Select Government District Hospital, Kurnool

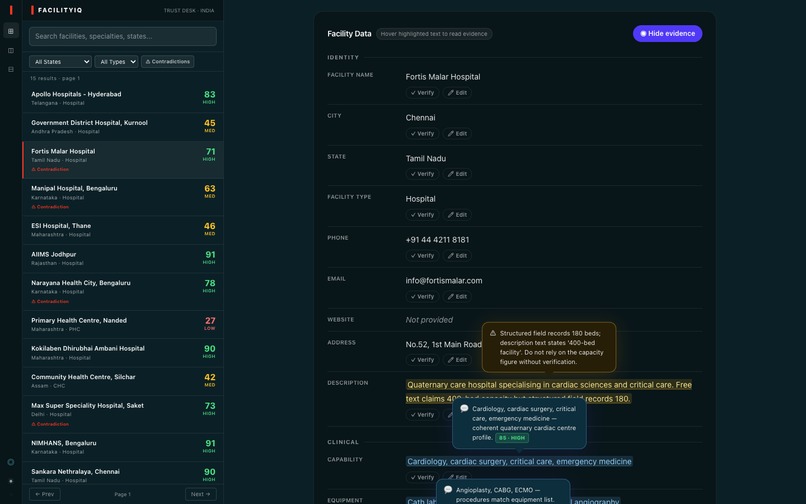pyautogui.click(x=123, y=127)
